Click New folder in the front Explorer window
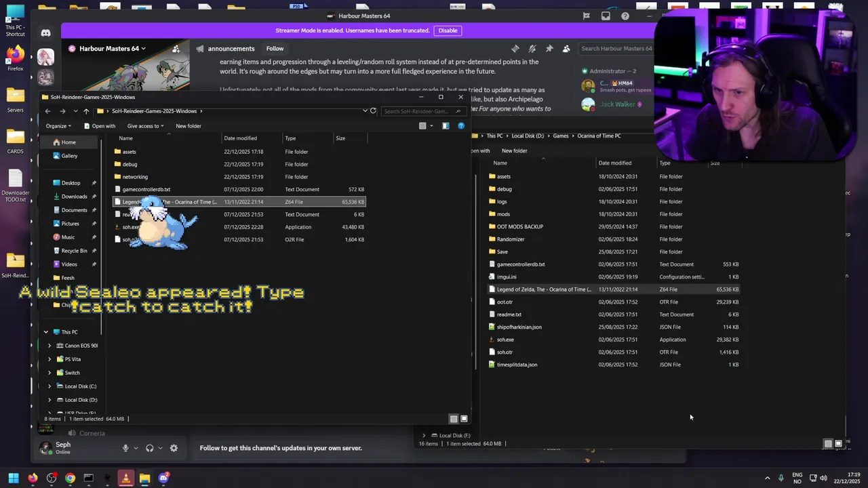Screen dimensions: 868x488 [x=189, y=126]
